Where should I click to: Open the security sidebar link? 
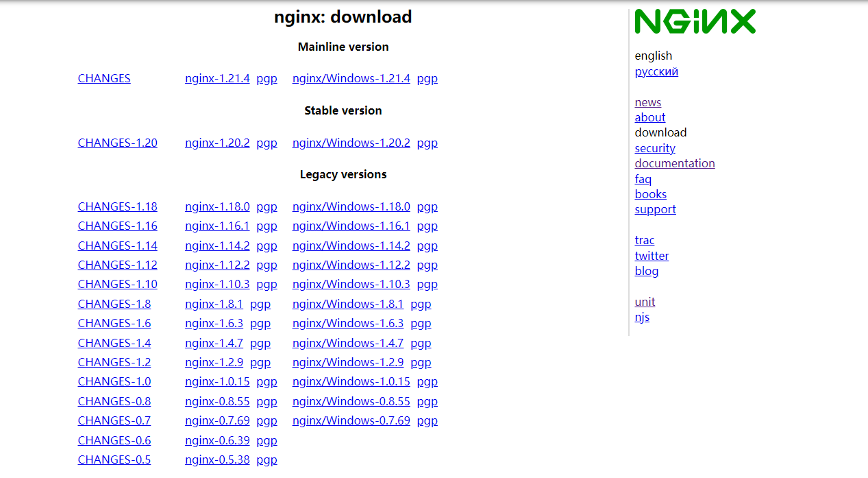(654, 149)
